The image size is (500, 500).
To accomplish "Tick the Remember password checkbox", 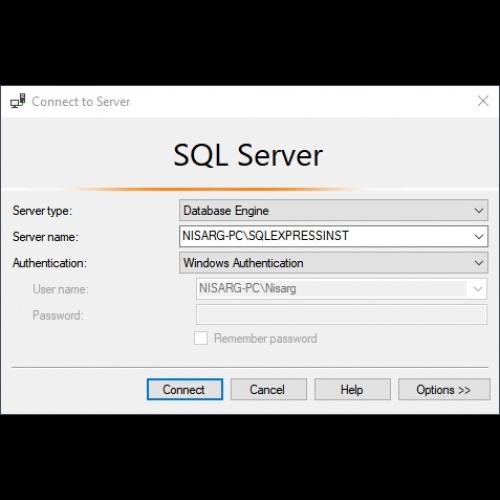I will (201, 338).
